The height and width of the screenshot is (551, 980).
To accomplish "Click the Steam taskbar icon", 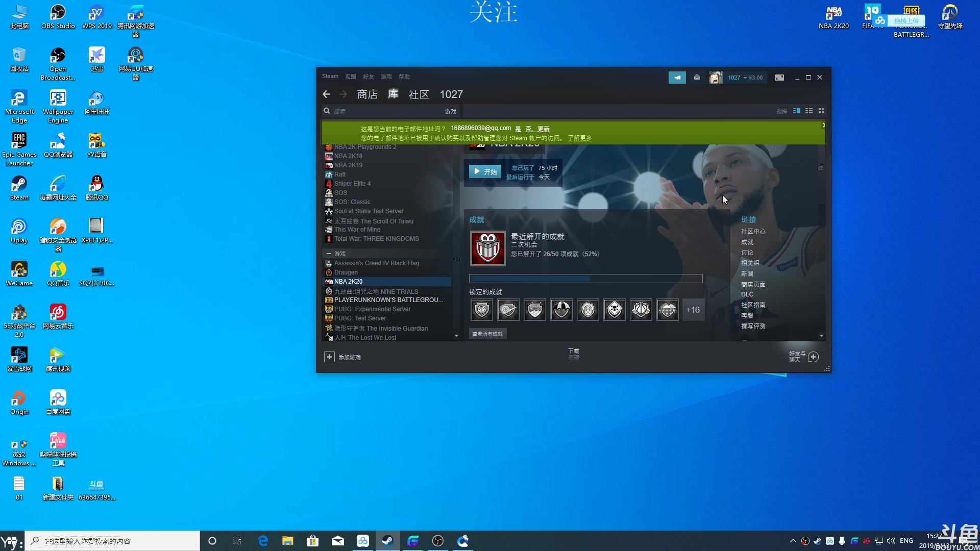I will click(x=387, y=541).
